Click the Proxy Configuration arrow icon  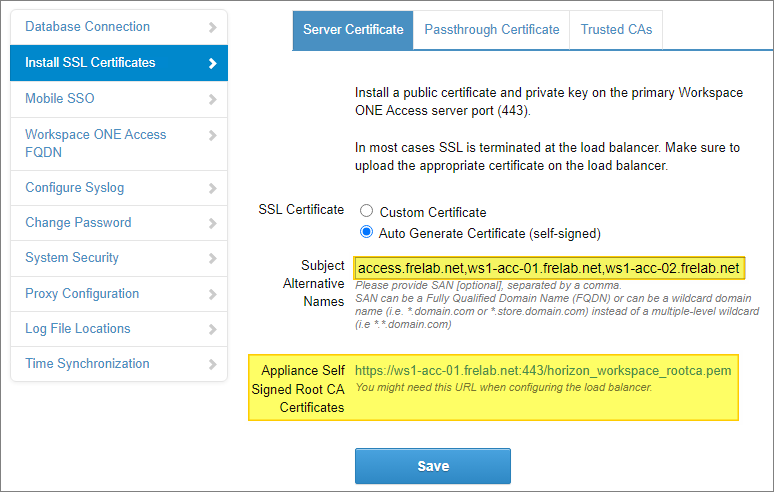tap(212, 294)
